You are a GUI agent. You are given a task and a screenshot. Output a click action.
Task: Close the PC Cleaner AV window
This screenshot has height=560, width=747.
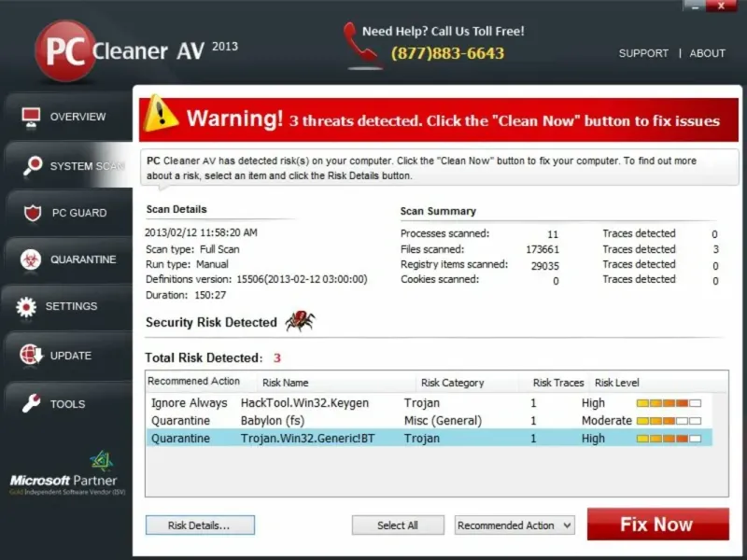point(721,7)
